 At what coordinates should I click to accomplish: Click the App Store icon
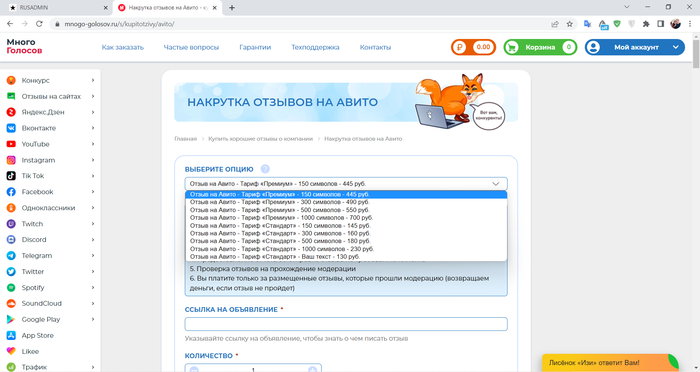11,335
